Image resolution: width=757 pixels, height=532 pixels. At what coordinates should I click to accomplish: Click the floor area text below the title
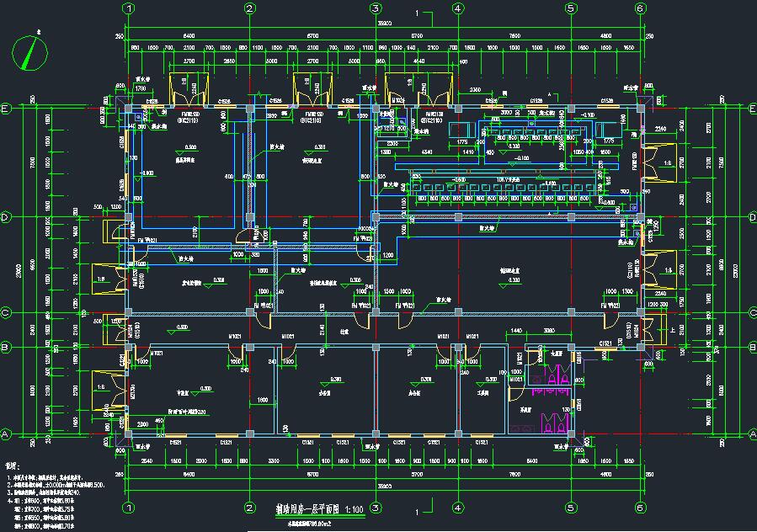(x=309, y=524)
